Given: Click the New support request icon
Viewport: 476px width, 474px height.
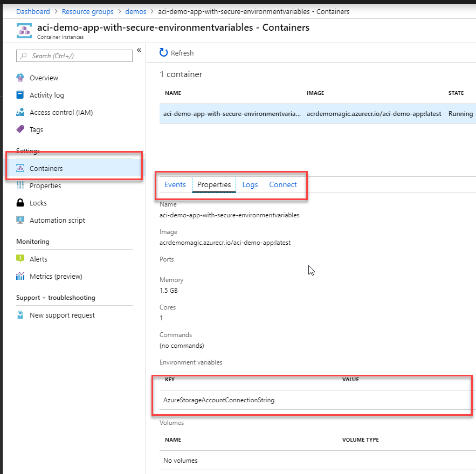Looking at the screenshot, I should [x=20, y=315].
